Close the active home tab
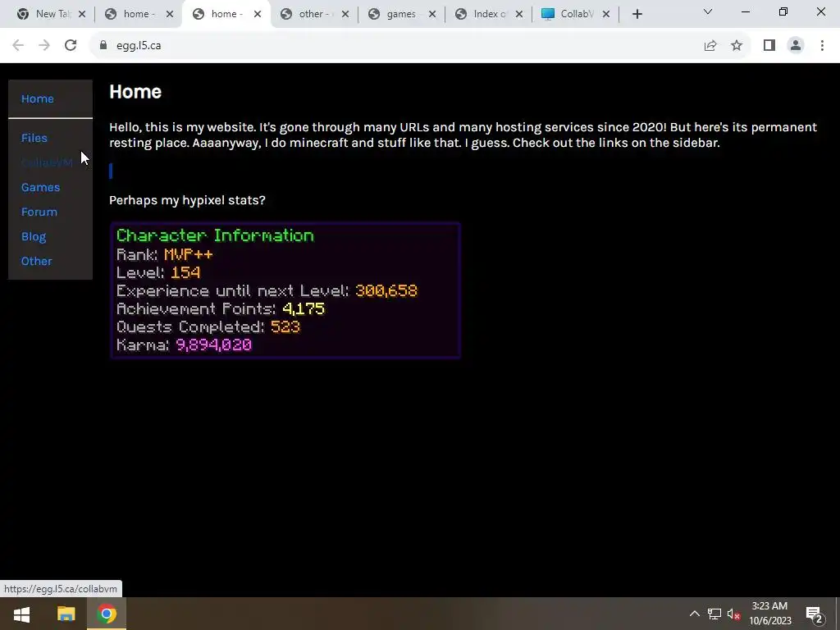 pos(258,14)
